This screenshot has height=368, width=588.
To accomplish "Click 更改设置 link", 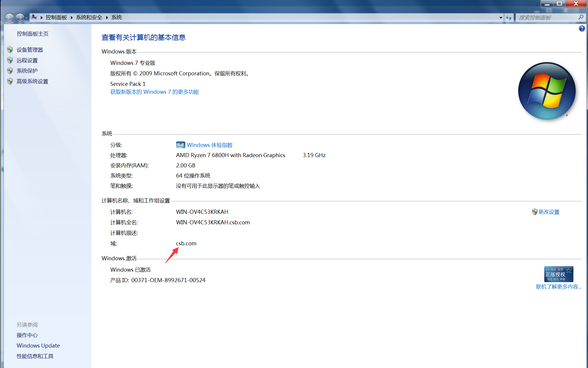I will pos(549,212).
